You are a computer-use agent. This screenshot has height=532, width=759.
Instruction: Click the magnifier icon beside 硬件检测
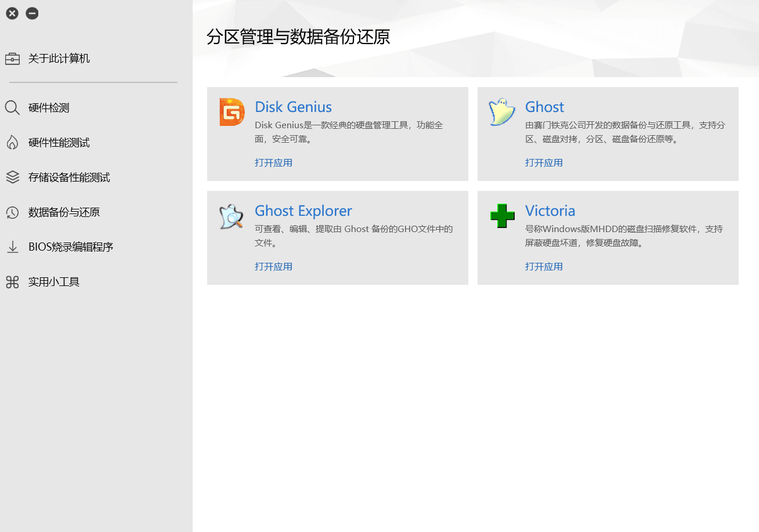click(12, 108)
